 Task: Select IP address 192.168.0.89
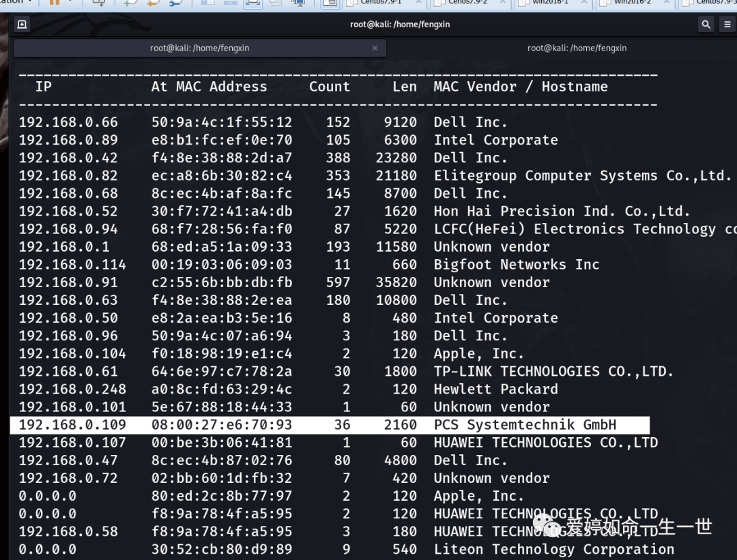pos(68,140)
